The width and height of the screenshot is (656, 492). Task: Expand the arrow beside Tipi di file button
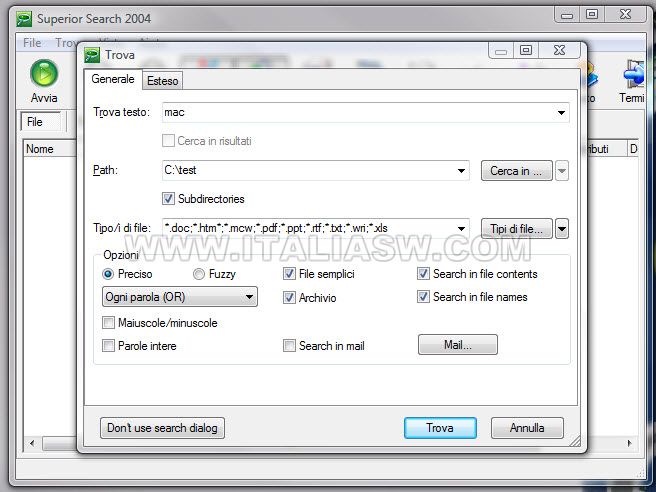(x=562, y=229)
